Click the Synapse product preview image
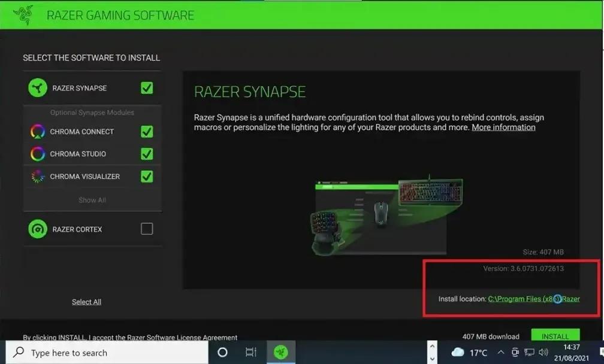 (386, 216)
